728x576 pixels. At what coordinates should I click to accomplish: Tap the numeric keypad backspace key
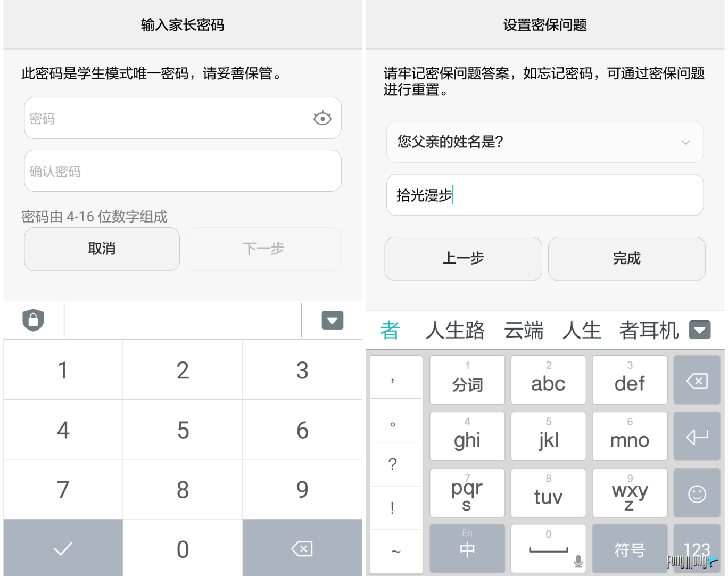302,548
